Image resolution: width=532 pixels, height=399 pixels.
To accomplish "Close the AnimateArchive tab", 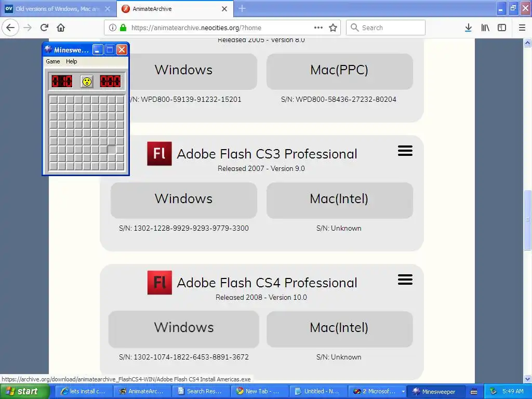I will (224, 9).
